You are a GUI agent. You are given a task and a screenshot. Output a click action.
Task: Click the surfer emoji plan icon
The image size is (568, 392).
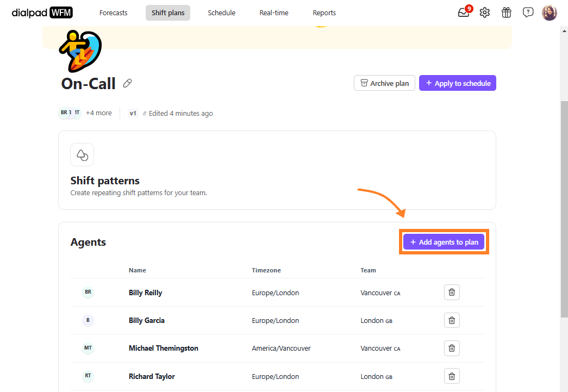[80, 51]
